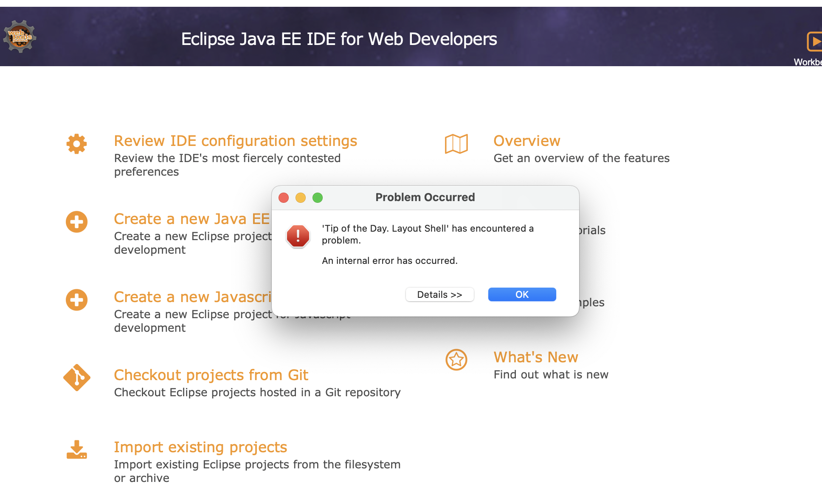Viewport: 822px width, 504px height.
Task: Open the What's New link
Action: (536, 357)
